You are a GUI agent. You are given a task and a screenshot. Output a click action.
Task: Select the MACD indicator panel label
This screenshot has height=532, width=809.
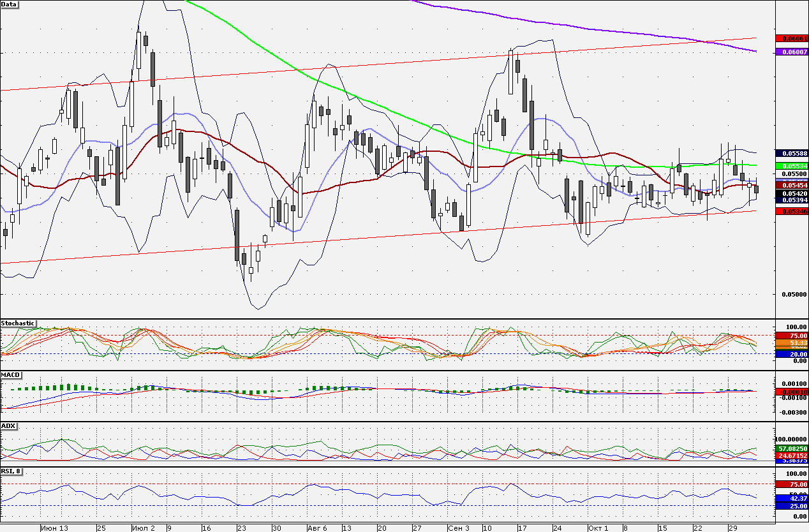point(11,374)
